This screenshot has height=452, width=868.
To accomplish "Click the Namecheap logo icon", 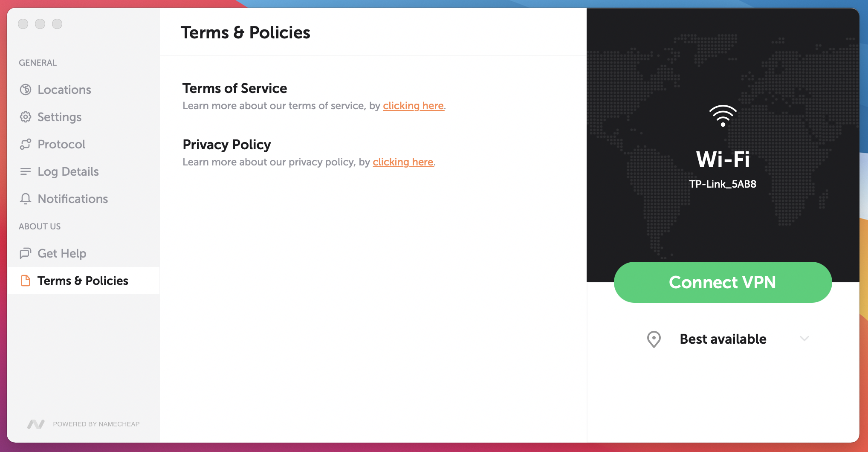I will (36, 424).
